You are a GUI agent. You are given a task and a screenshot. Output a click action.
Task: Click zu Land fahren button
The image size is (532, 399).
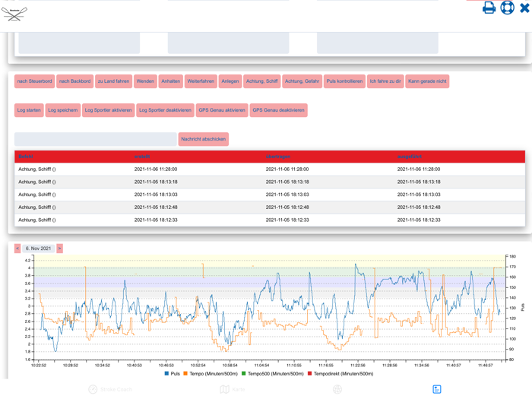click(x=114, y=81)
